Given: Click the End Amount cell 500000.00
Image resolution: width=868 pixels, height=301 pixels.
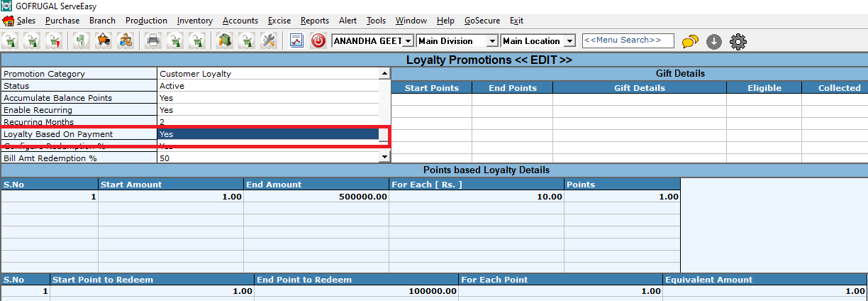Looking at the screenshot, I should (316, 197).
